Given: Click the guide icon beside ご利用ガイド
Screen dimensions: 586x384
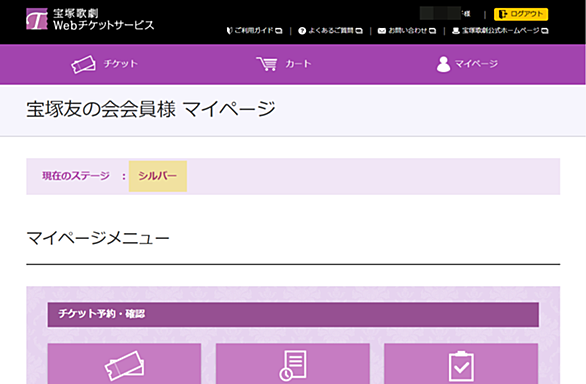Looking at the screenshot, I should pos(229,31).
